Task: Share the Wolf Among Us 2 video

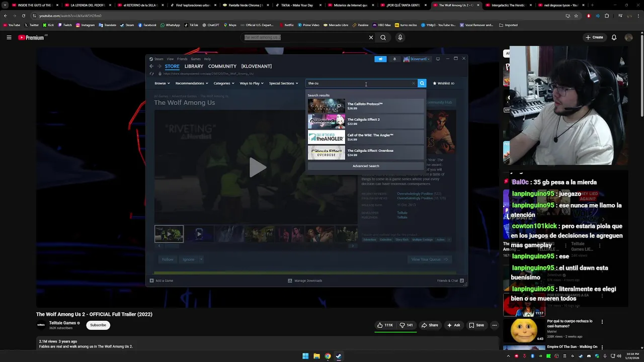Action: (x=430, y=325)
